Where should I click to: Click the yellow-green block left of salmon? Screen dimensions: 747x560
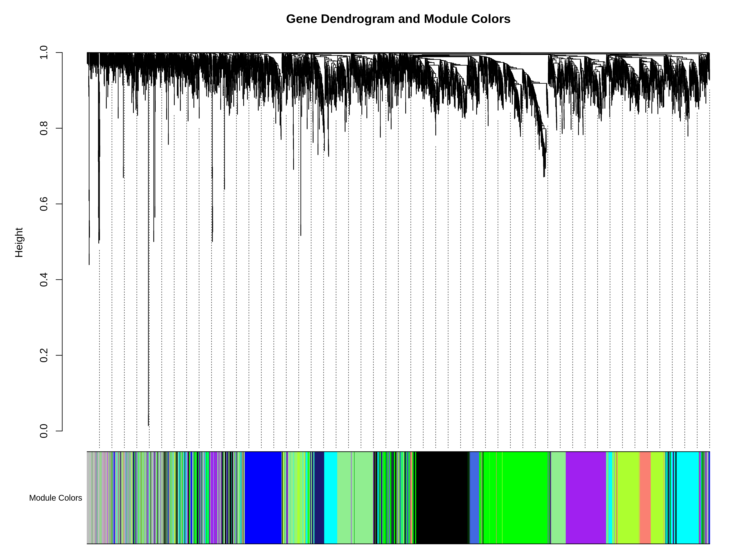tap(629, 498)
